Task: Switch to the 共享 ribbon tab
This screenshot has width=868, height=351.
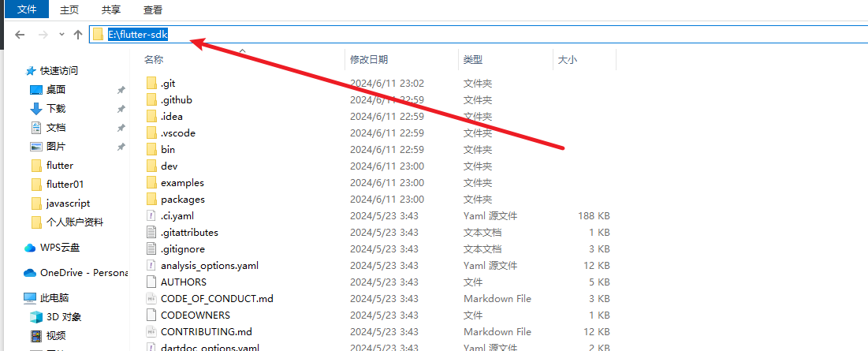Action: pos(111,10)
